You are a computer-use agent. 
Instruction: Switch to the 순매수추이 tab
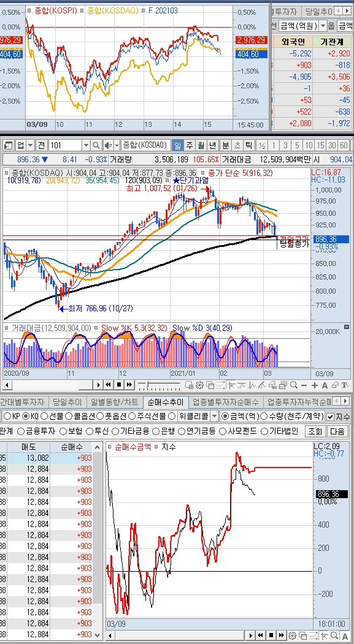click(166, 401)
